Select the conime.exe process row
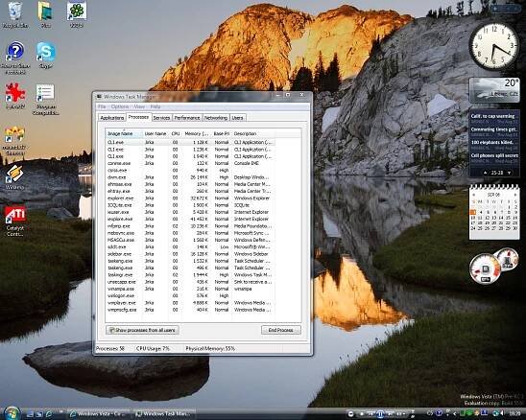The image size is (526, 420). point(191,163)
